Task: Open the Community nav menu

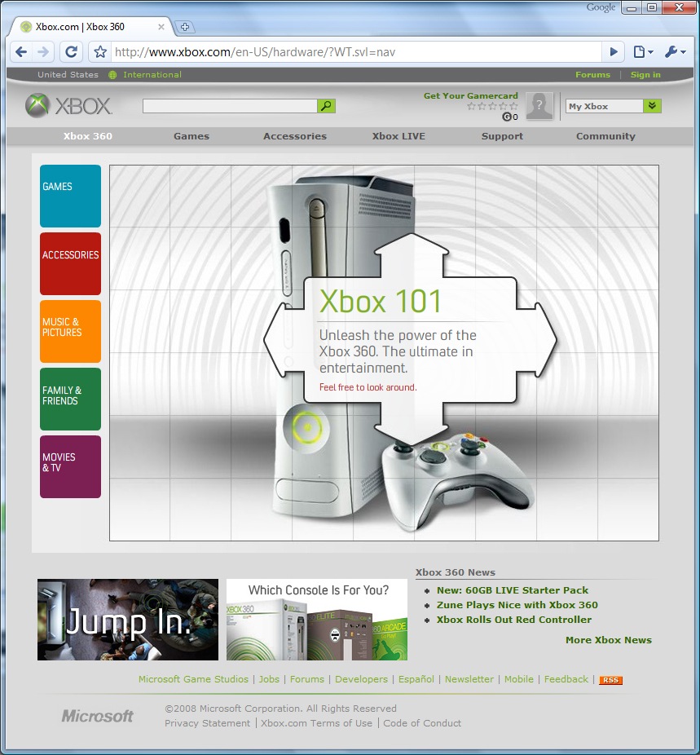Action: [605, 136]
